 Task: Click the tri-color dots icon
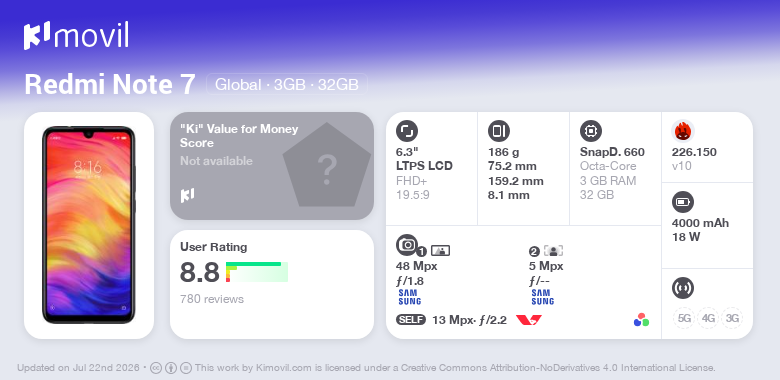point(641,320)
